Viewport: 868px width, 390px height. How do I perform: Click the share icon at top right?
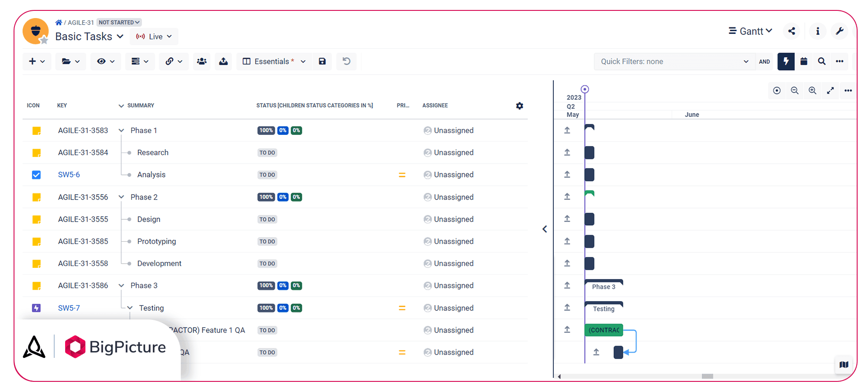792,31
